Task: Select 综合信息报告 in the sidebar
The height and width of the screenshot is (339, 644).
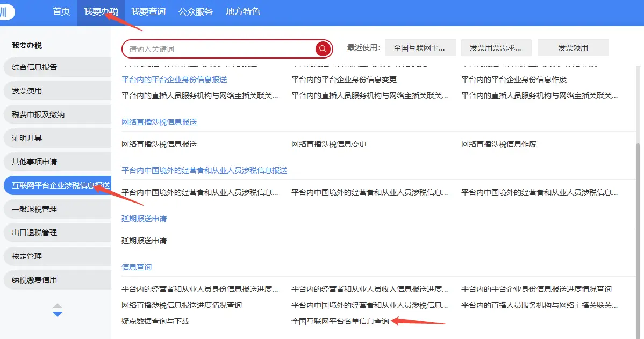Action: 34,67
